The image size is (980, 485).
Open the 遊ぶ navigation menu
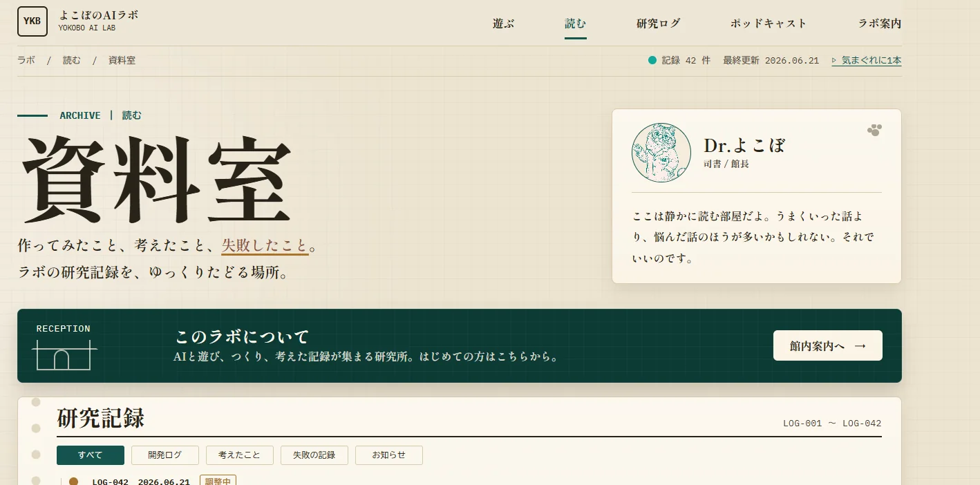point(503,23)
